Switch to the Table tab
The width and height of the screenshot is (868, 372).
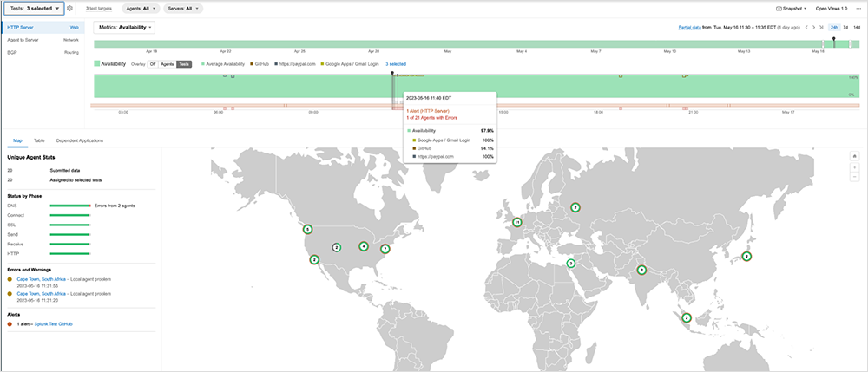[x=39, y=140]
